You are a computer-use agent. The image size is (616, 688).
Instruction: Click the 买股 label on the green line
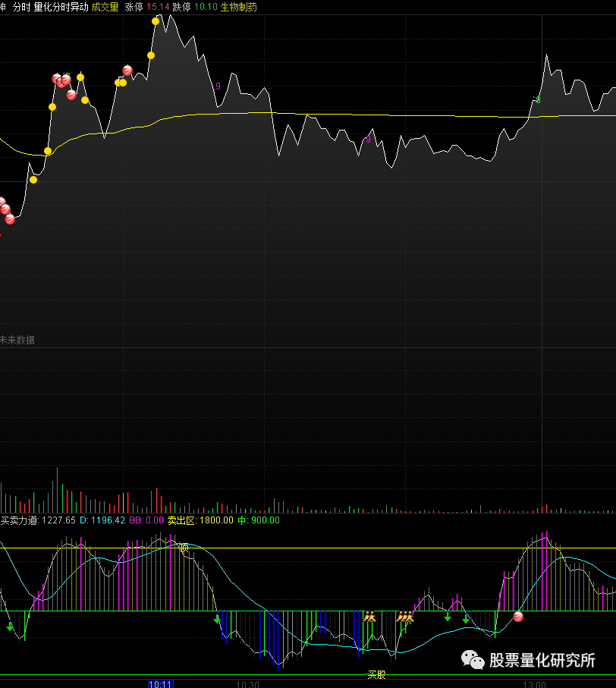click(x=376, y=674)
